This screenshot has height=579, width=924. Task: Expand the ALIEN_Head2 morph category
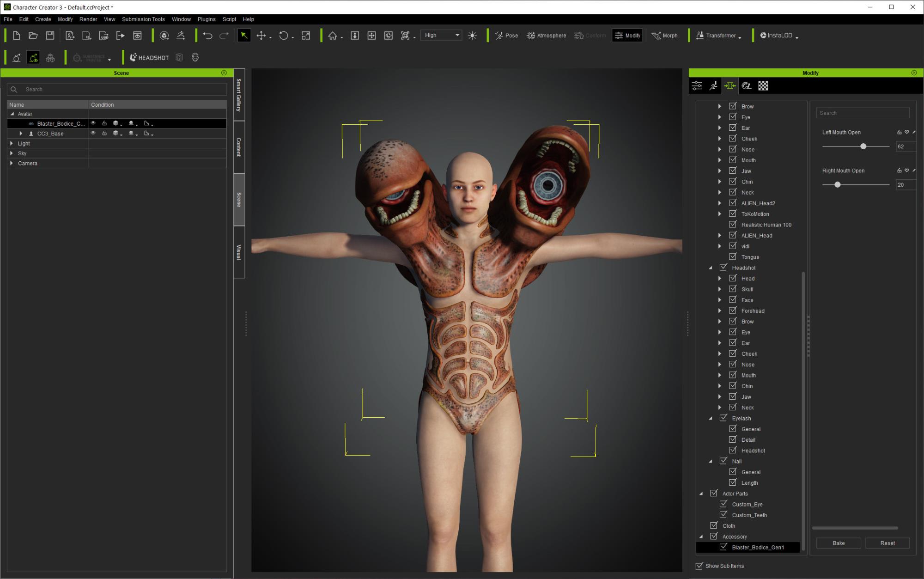click(720, 203)
